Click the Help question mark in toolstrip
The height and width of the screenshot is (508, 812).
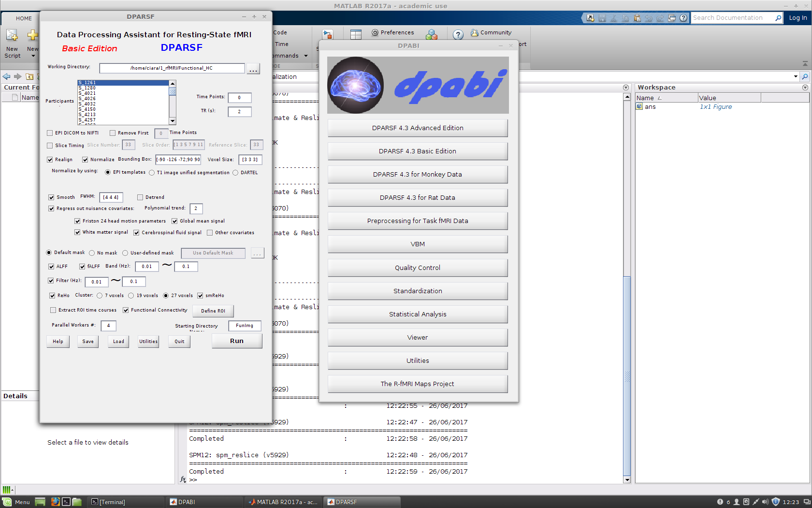pos(458,34)
